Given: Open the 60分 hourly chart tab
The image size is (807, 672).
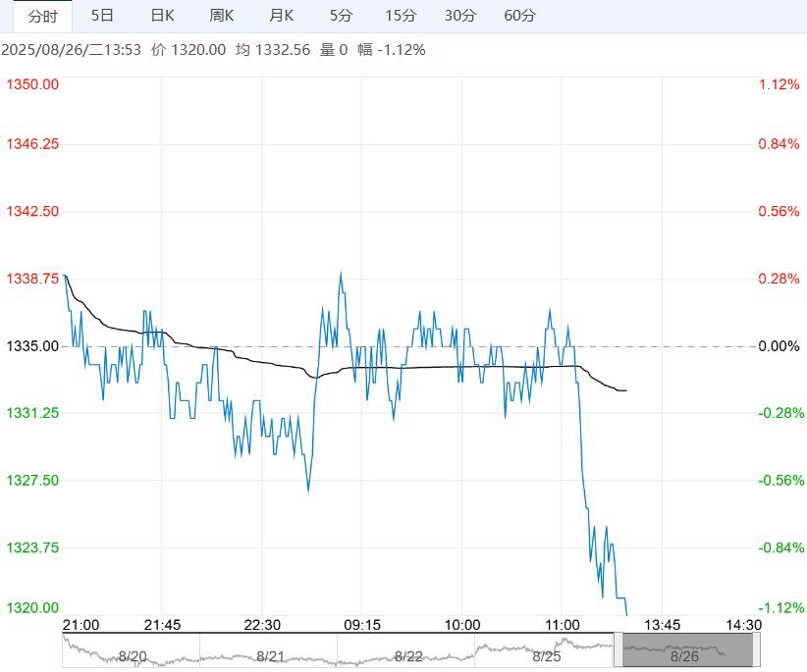Looking at the screenshot, I should [x=519, y=16].
